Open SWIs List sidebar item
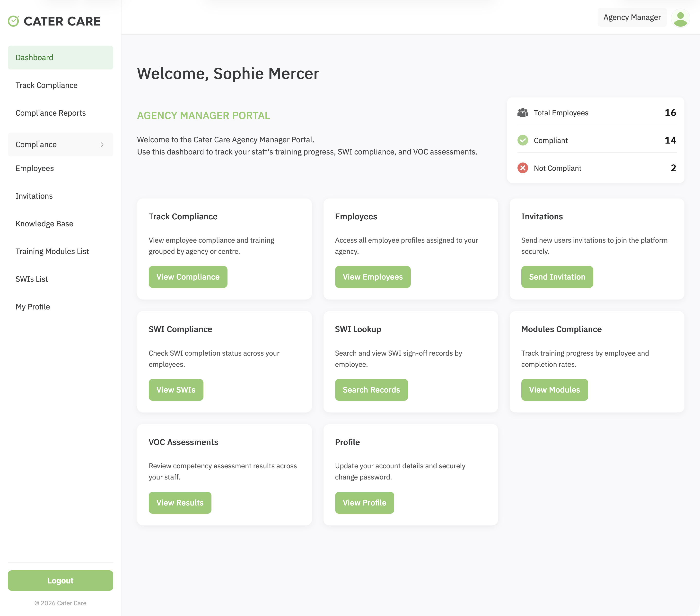This screenshot has height=616, width=700. point(60,279)
